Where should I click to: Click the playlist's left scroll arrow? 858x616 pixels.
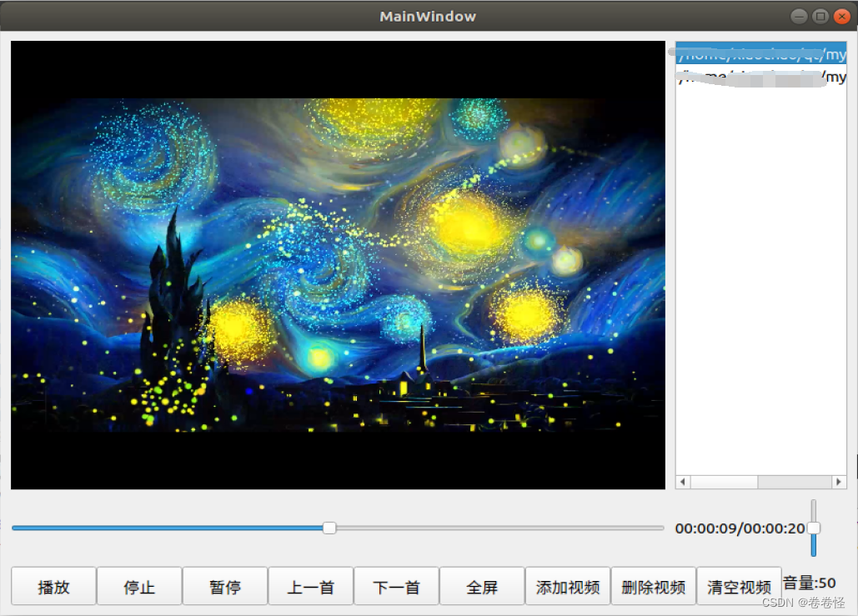pyautogui.click(x=682, y=482)
